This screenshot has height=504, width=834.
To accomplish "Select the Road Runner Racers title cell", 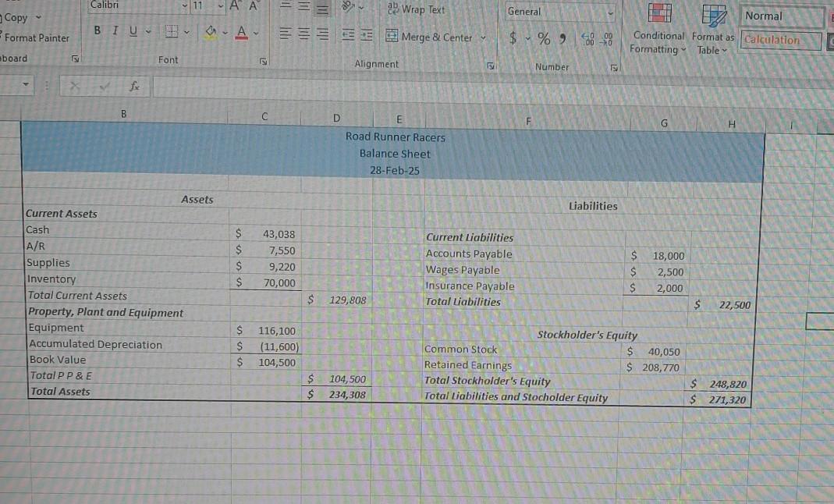I will (396, 137).
